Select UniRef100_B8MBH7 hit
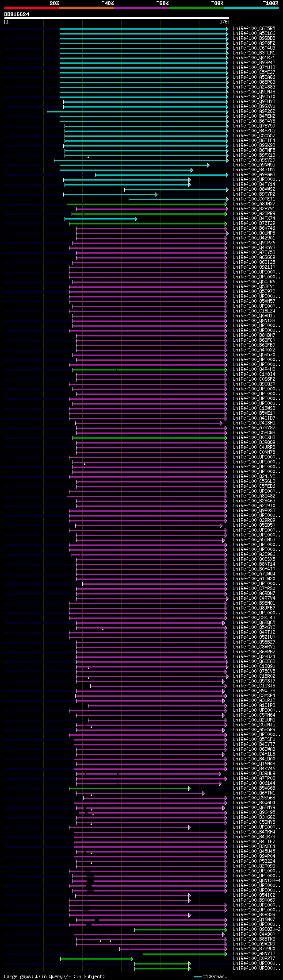 coord(254,335)
